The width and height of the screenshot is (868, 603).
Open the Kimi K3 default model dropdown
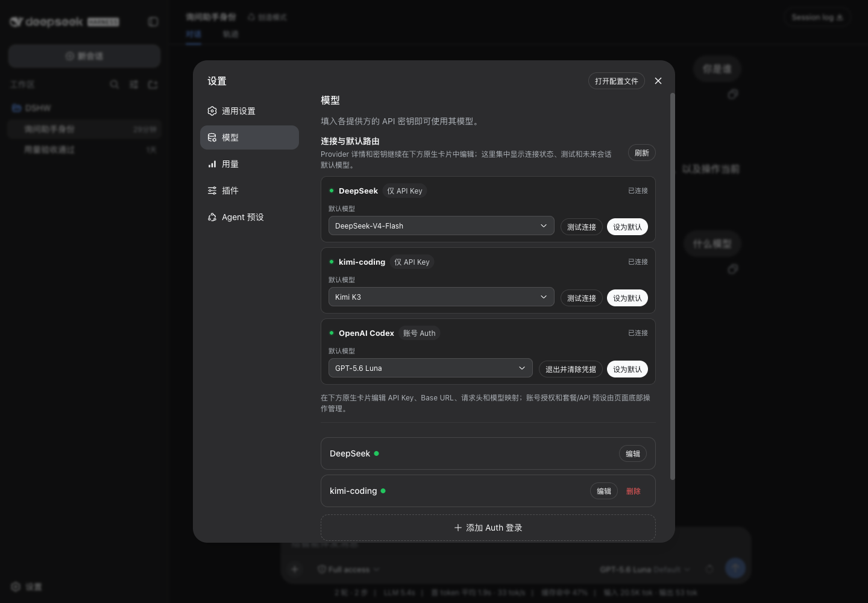pyautogui.click(x=441, y=297)
